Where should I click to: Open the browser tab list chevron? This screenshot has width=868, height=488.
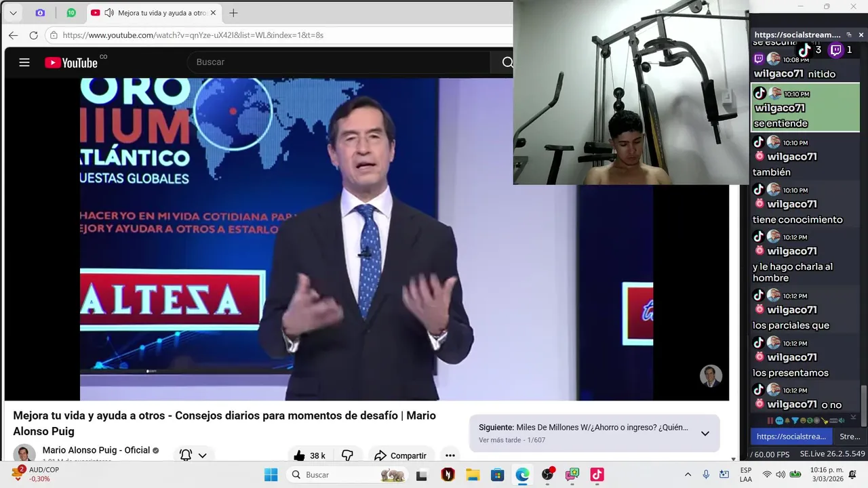tap(13, 13)
